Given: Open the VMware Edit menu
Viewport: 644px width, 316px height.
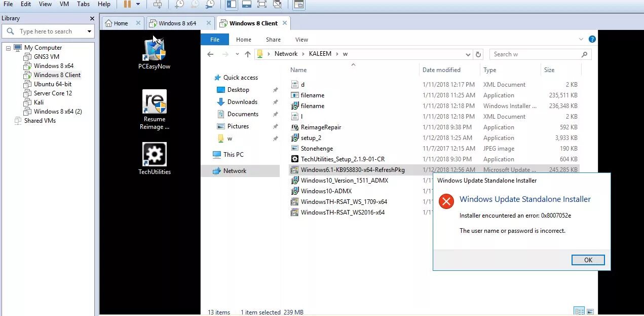Looking at the screenshot, I should coord(26,4).
